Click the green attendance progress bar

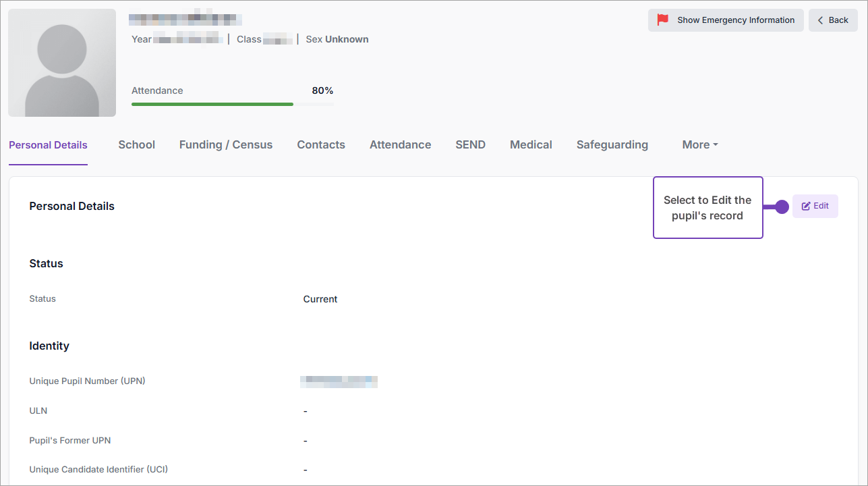[x=212, y=104]
